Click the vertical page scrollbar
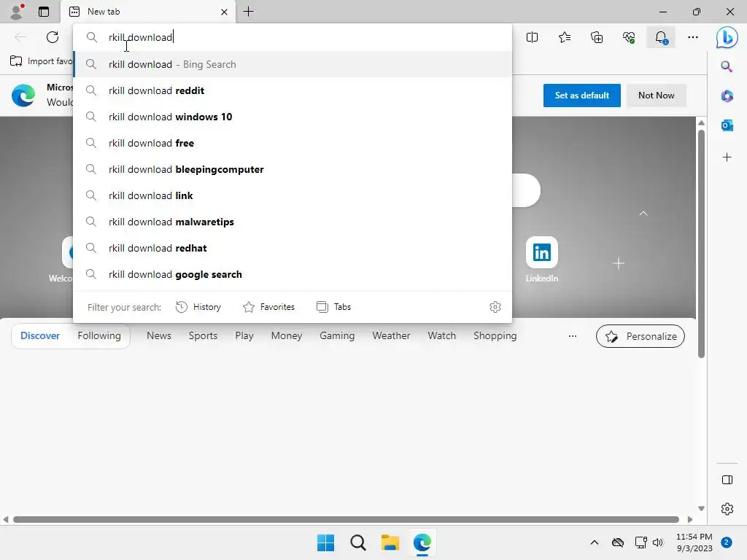This screenshot has width=747, height=560. (x=701, y=243)
